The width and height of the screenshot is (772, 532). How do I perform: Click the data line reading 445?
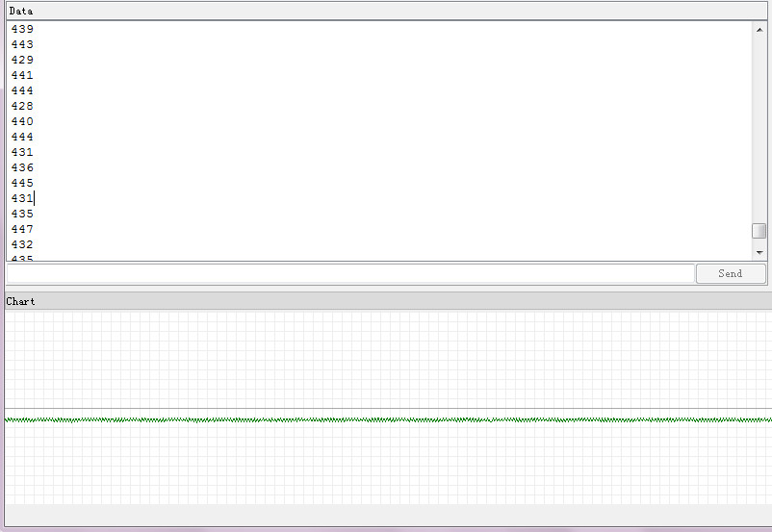pos(22,183)
